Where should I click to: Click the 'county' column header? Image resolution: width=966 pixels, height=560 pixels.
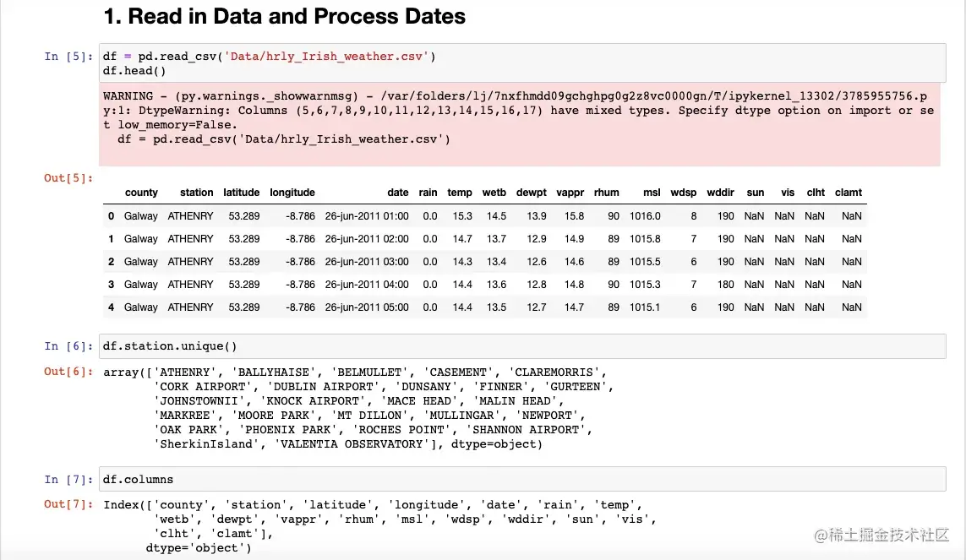pyautogui.click(x=141, y=193)
